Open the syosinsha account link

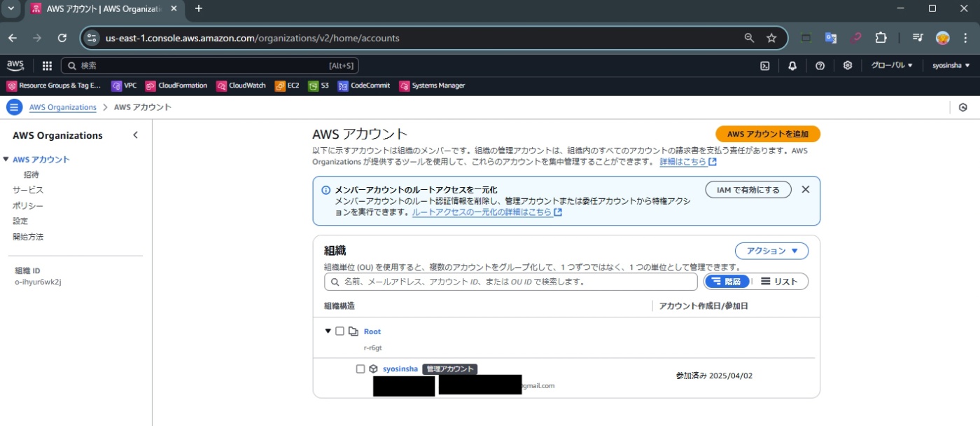coord(400,369)
